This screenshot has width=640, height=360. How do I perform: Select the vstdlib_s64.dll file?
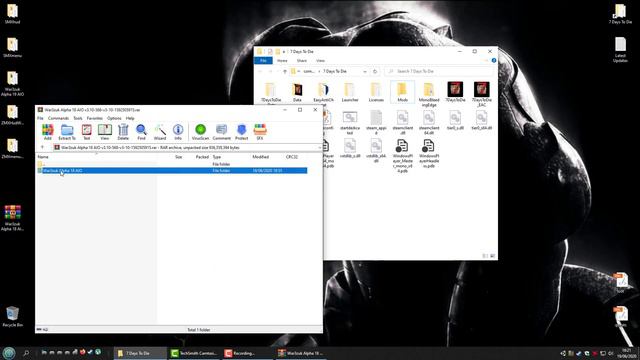click(x=376, y=151)
